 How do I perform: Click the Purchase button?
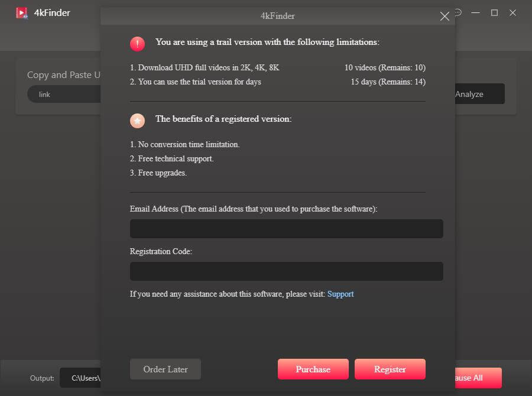click(313, 369)
